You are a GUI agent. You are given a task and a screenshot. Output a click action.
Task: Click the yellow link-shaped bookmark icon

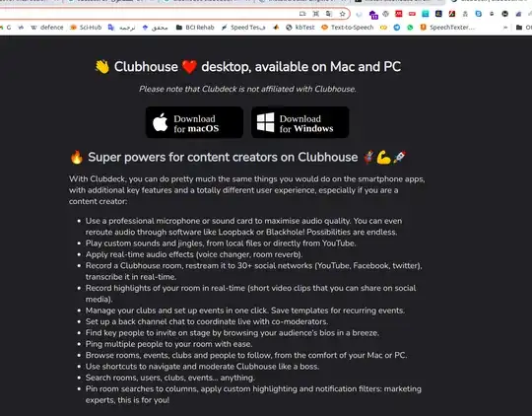(383, 28)
